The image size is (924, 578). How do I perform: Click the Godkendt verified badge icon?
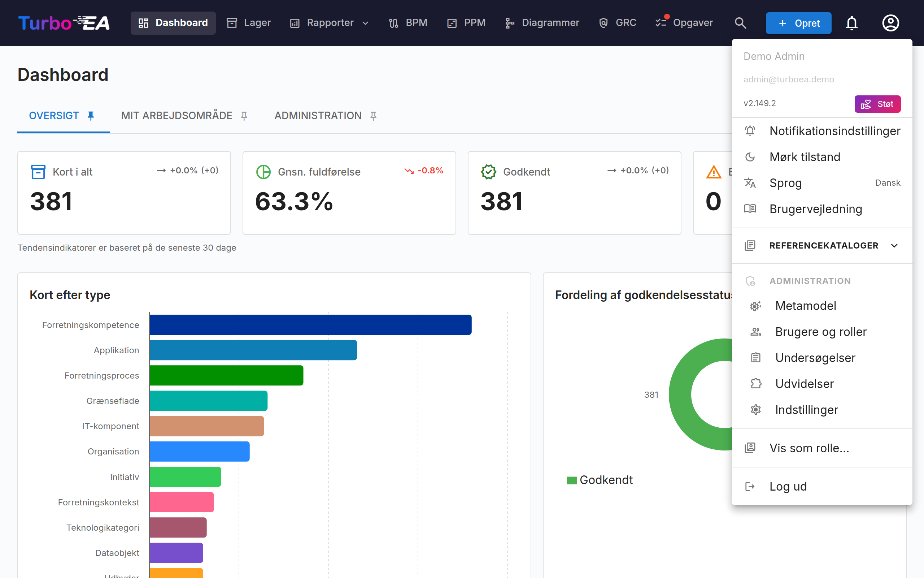(488, 172)
